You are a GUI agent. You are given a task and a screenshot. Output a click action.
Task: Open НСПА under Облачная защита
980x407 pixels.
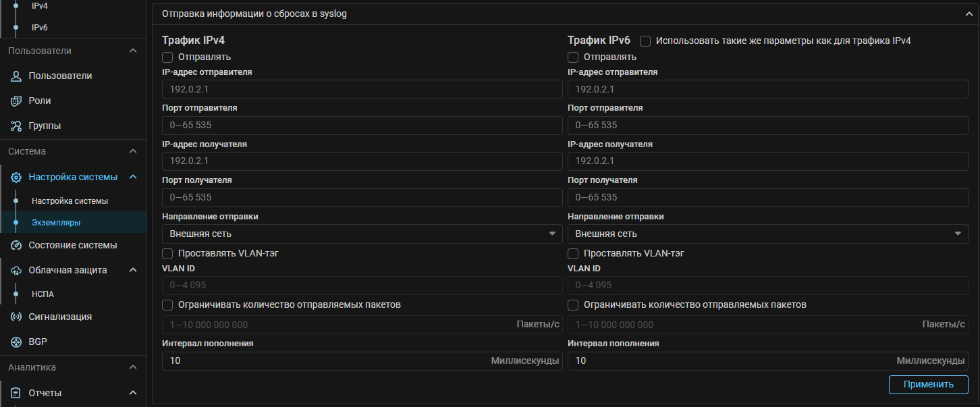(x=43, y=294)
